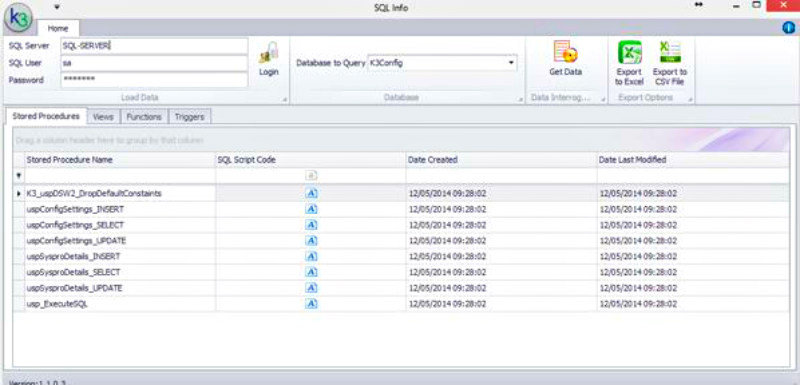800x385 pixels.
Task: Click the group-by panel above the column headers
Action: point(401,139)
